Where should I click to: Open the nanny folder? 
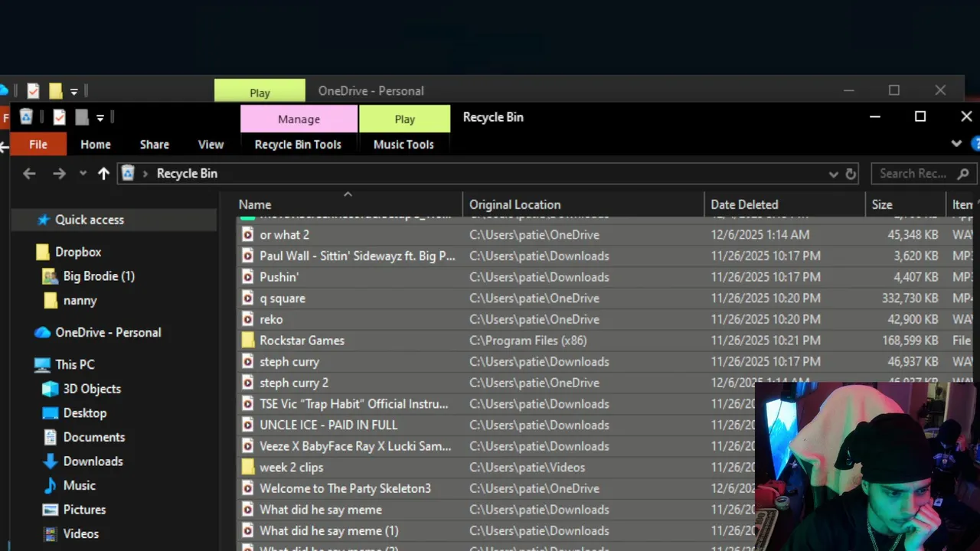point(80,301)
